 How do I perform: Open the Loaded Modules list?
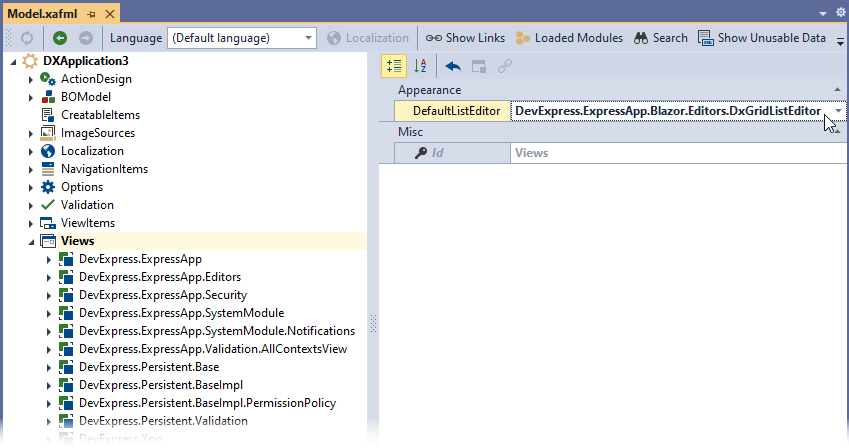click(569, 38)
